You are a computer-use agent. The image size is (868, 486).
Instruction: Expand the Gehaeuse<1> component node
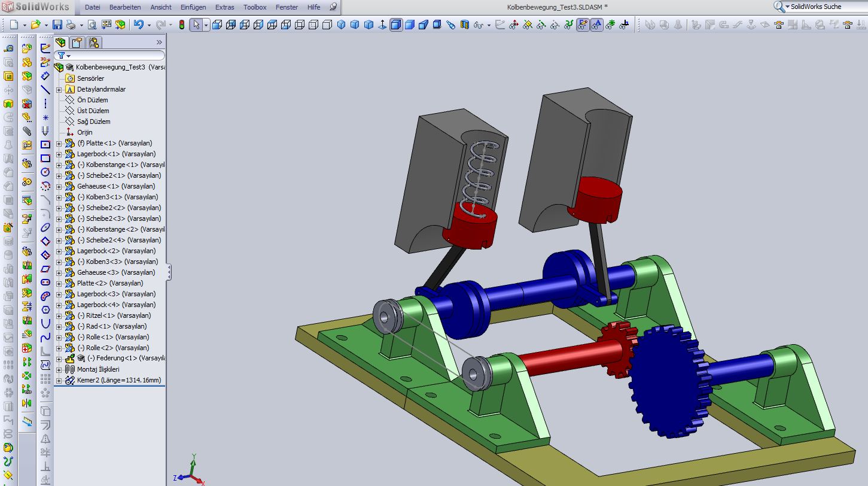[x=59, y=187]
